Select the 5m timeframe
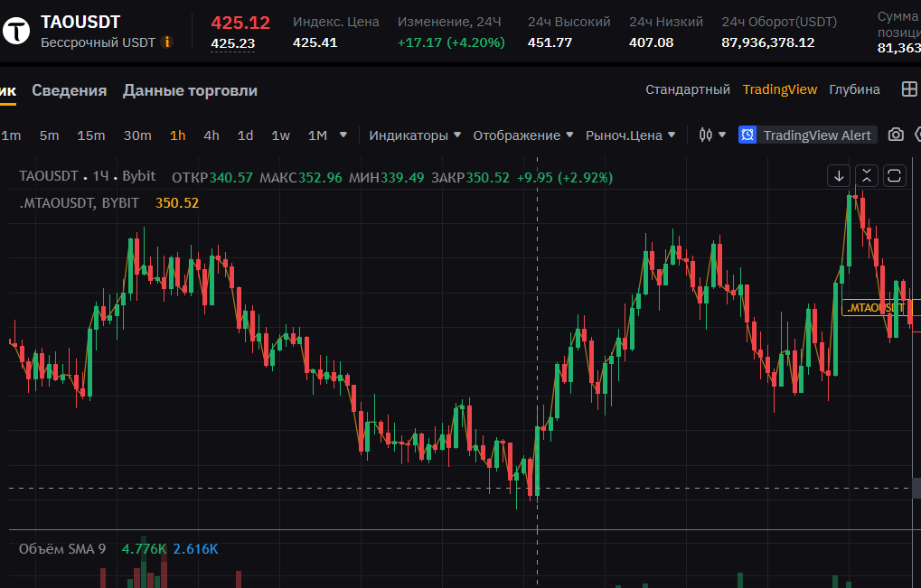 pyautogui.click(x=50, y=135)
